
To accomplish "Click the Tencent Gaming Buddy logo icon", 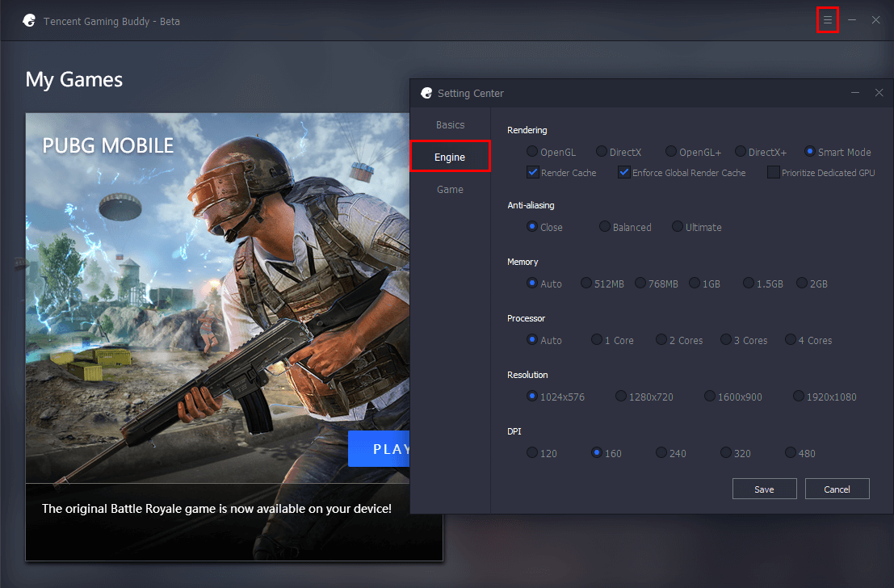I will [x=29, y=21].
